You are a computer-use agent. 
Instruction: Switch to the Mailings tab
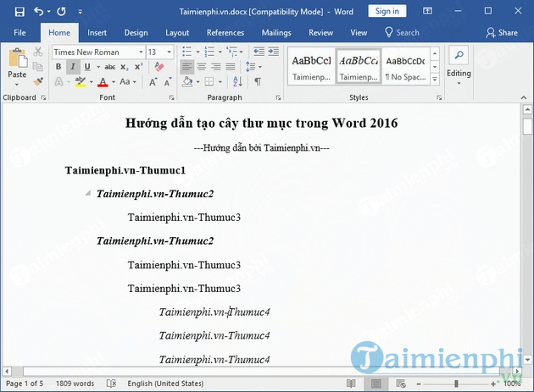[x=276, y=33]
